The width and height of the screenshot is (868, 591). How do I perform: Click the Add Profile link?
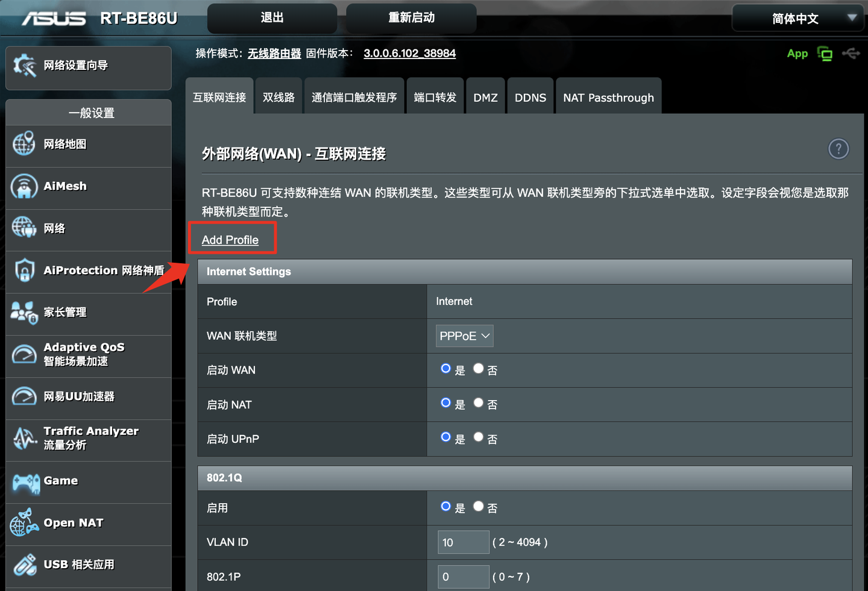click(x=230, y=240)
